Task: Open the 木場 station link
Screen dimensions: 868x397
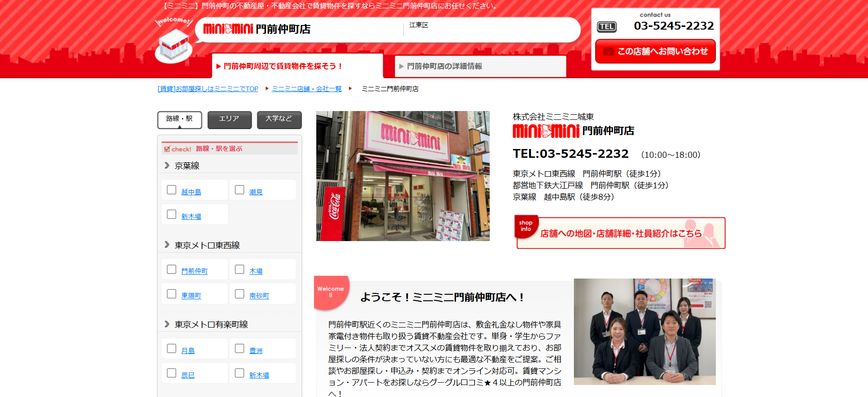Action: pos(256,271)
